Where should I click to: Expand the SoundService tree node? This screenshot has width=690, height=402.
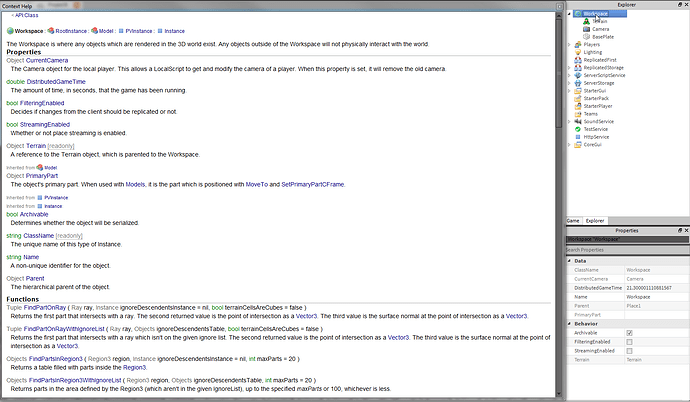click(569, 121)
